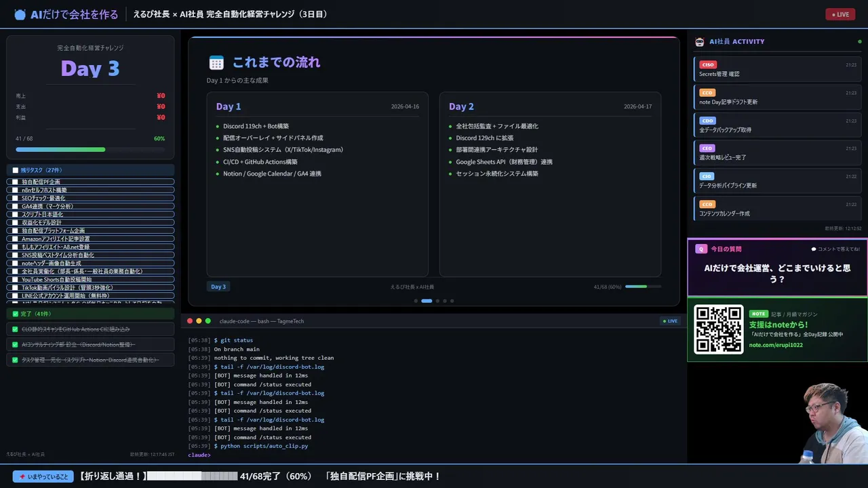Click the Day 3 pill in slide footer
Image resolution: width=868 pixels, height=488 pixels.
coord(218,287)
